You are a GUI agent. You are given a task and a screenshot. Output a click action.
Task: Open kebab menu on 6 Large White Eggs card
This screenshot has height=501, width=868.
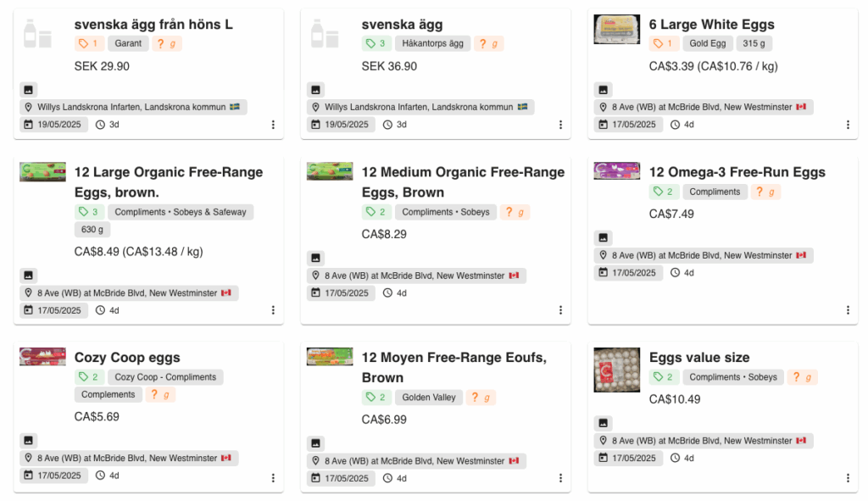click(848, 125)
